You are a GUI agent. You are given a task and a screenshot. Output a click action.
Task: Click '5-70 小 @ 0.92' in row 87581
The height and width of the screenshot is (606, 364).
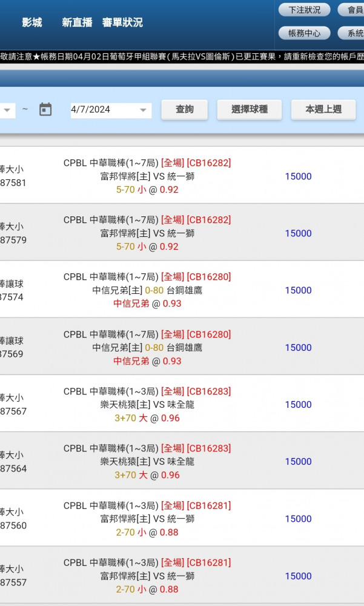(x=147, y=190)
